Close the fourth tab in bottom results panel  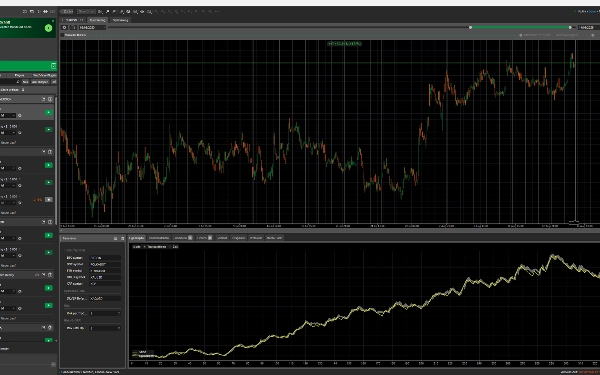(210, 238)
